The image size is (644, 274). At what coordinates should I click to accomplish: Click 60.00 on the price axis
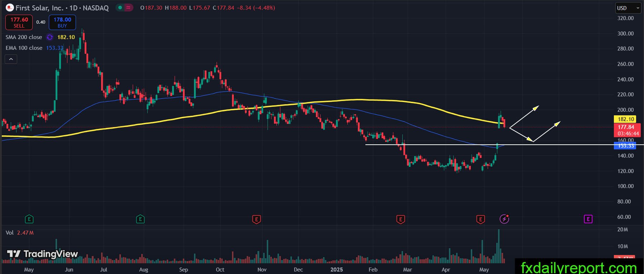coord(624,217)
